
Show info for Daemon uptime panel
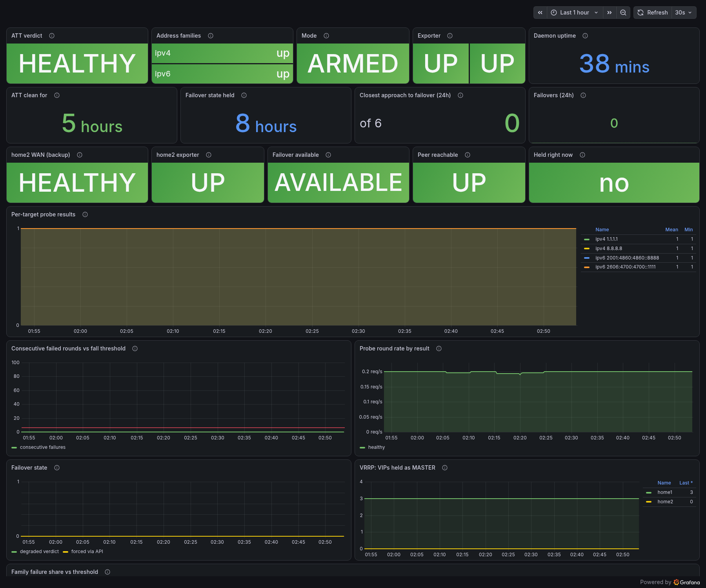click(x=585, y=36)
